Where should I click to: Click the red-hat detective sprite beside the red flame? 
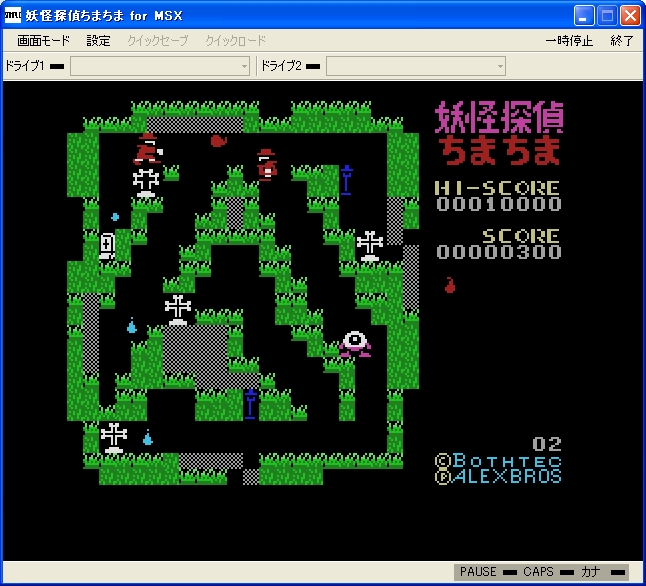(x=147, y=149)
